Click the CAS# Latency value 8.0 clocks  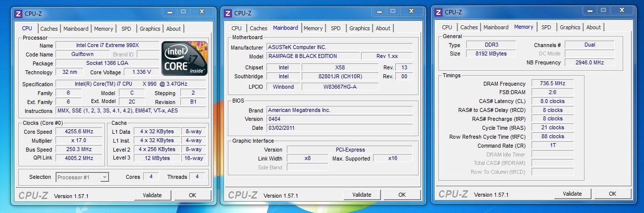point(552,102)
